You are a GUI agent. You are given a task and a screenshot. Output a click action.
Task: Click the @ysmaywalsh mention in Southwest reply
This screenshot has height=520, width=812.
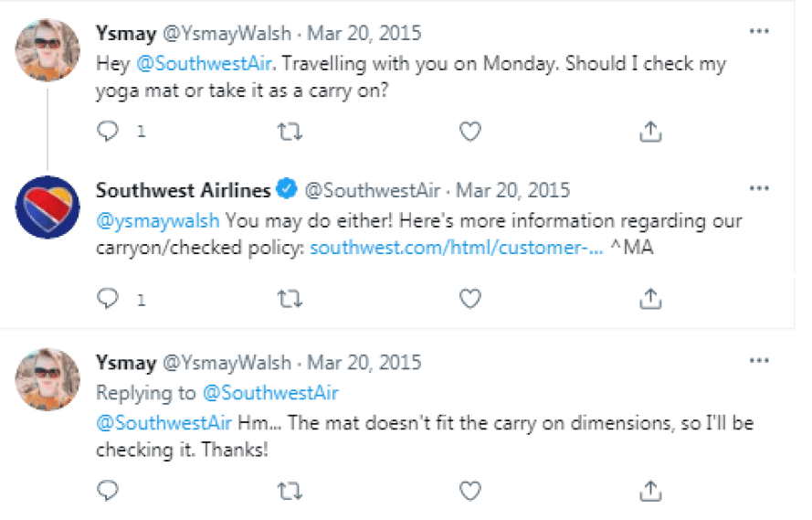coord(158,221)
